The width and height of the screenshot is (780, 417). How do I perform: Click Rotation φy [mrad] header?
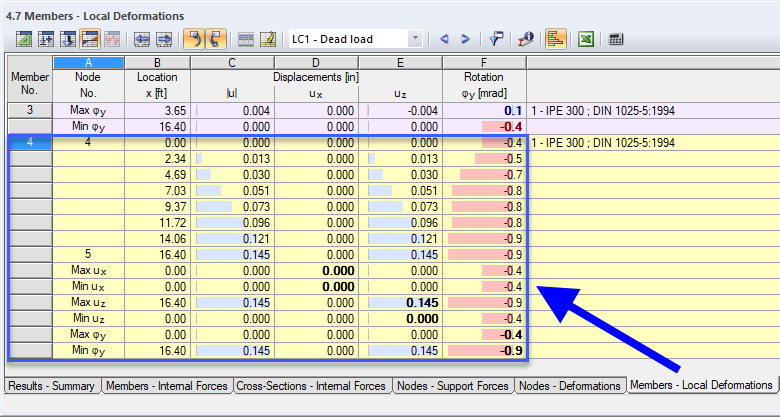point(484,85)
